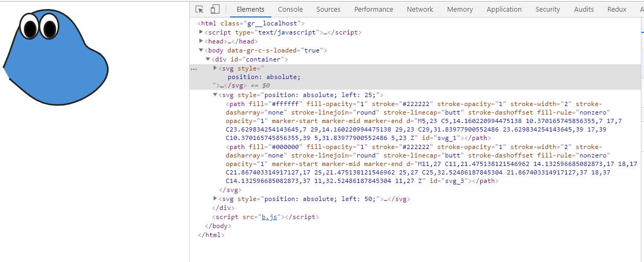Open the Security tab
This screenshot has height=262, width=644.
[548, 10]
